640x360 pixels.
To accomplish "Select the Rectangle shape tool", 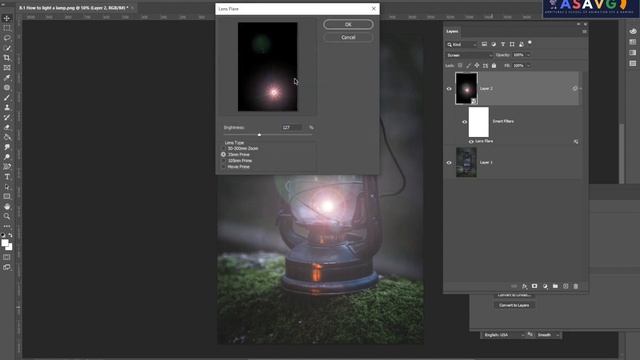I will coord(7,197).
